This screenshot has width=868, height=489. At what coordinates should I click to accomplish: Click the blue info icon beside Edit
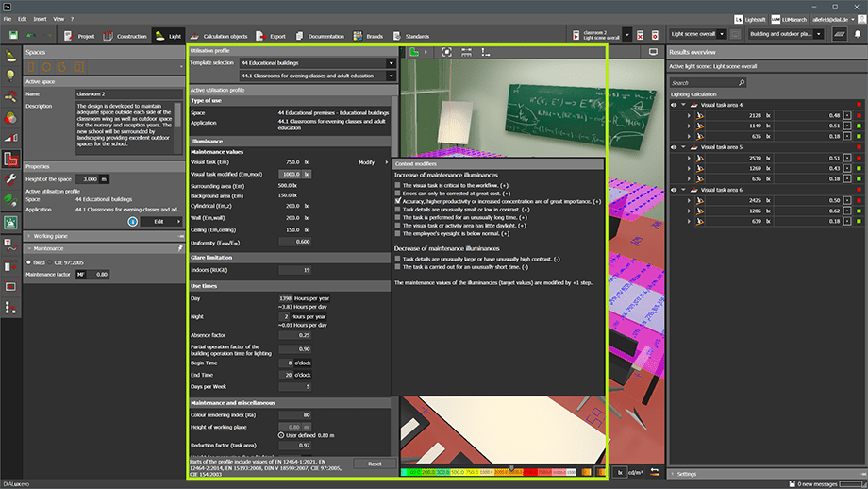(131, 221)
